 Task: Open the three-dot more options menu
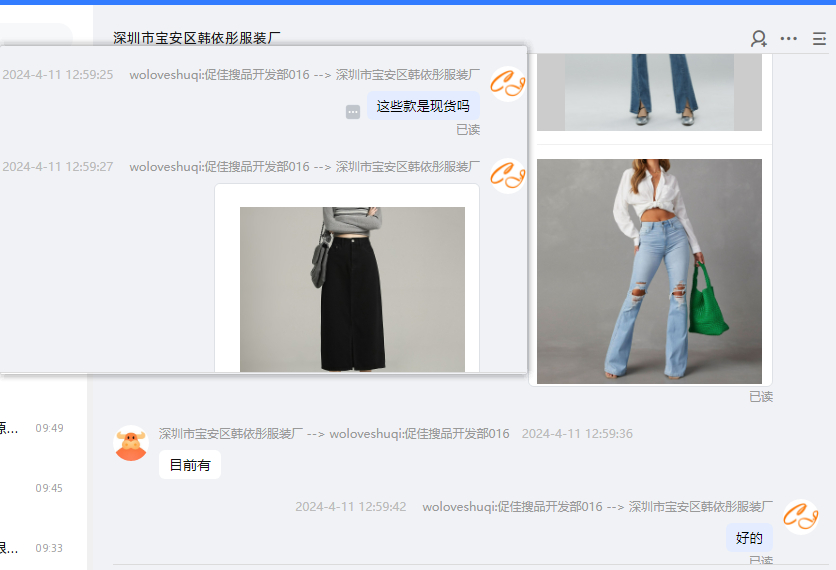pyautogui.click(x=789, y=38)
